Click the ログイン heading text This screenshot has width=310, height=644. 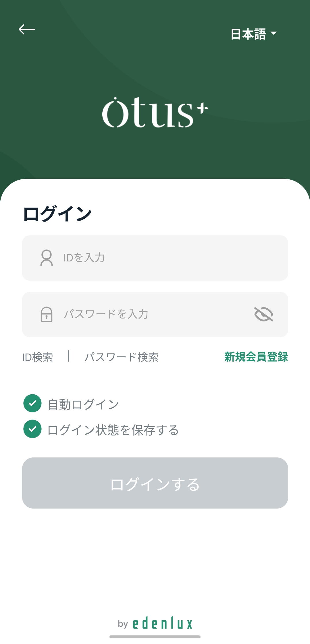[x=57, y=214]
